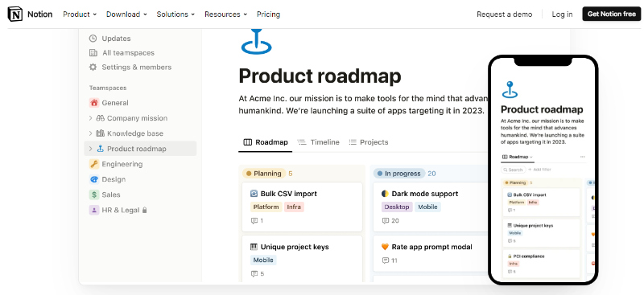Open the Product dropdown menu
Image resolution: width=644 pixels, height=295 pixels.
click(80, 14)
